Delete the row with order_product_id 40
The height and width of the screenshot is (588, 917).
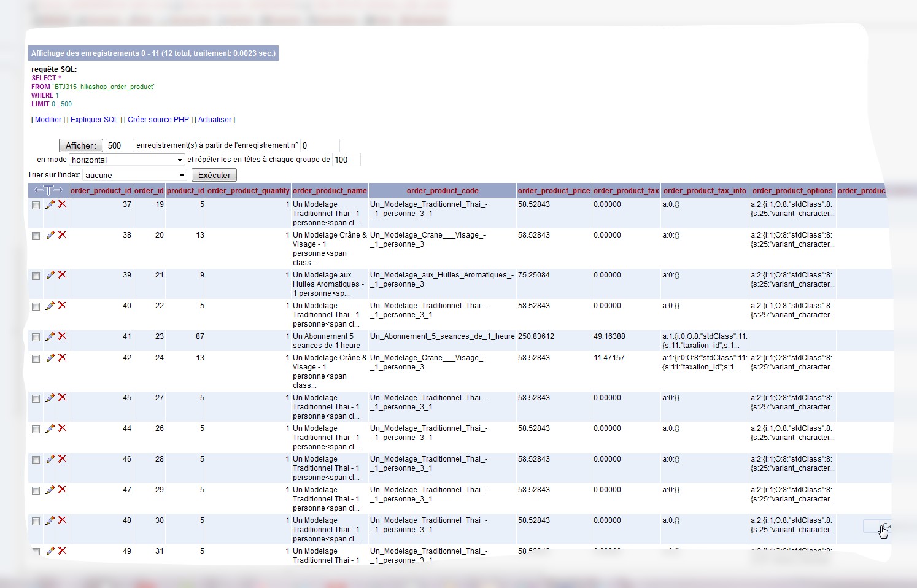tap(62, 306)
